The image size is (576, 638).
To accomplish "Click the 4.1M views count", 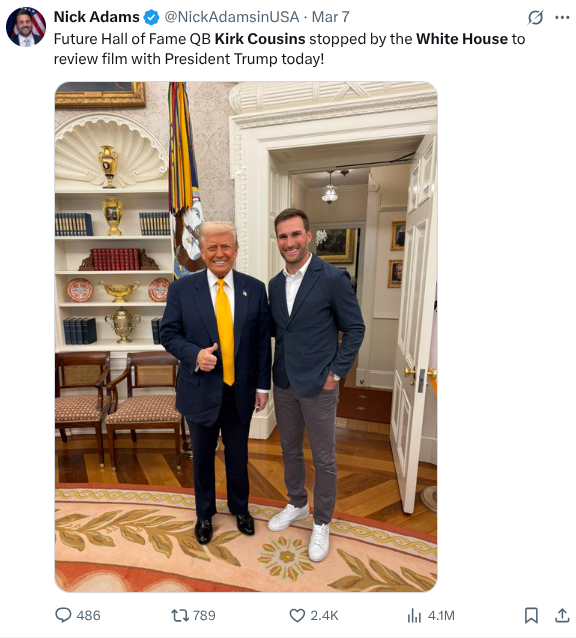I will point(441,615).
